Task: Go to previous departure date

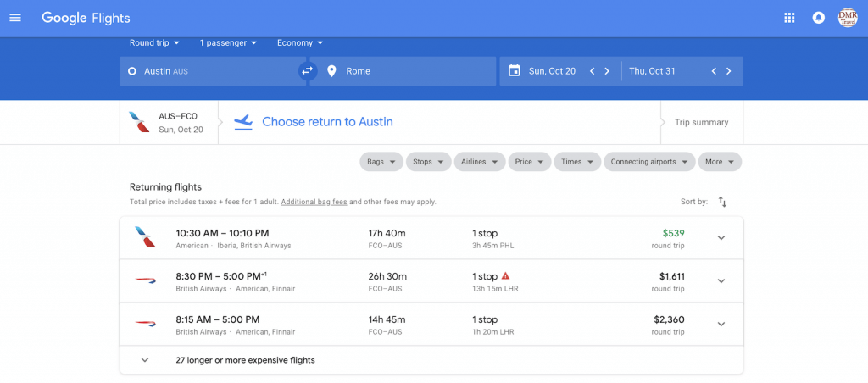Action: coord(592,71)
